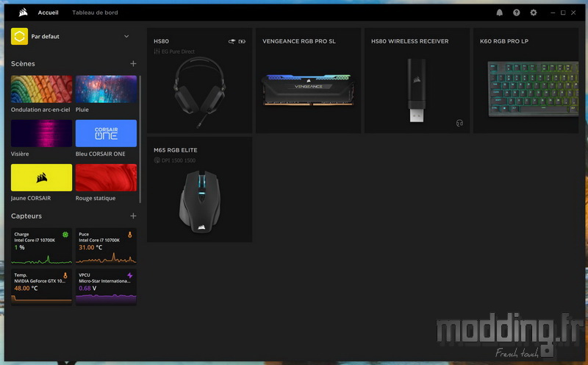Screen dimensions: 588x365
Task: Open the notifications bell
Action: (x=500, y=13)
